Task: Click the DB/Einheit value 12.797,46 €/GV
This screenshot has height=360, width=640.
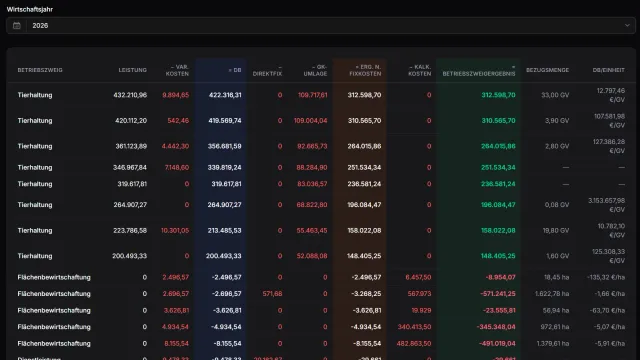Action: pyautogui.click(x=611, y=95)
